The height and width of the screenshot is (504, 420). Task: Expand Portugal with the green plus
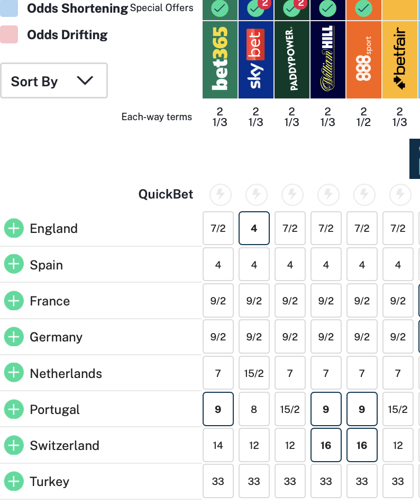pos(14,409)
